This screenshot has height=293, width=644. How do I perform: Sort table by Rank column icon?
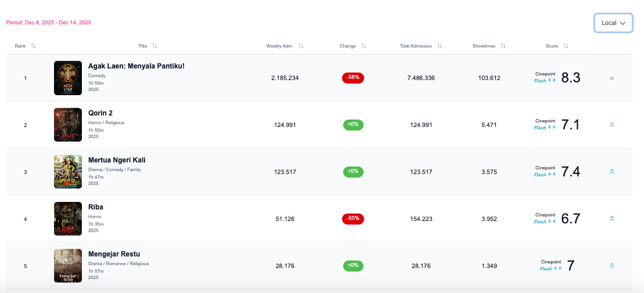[x=33, y=46]
